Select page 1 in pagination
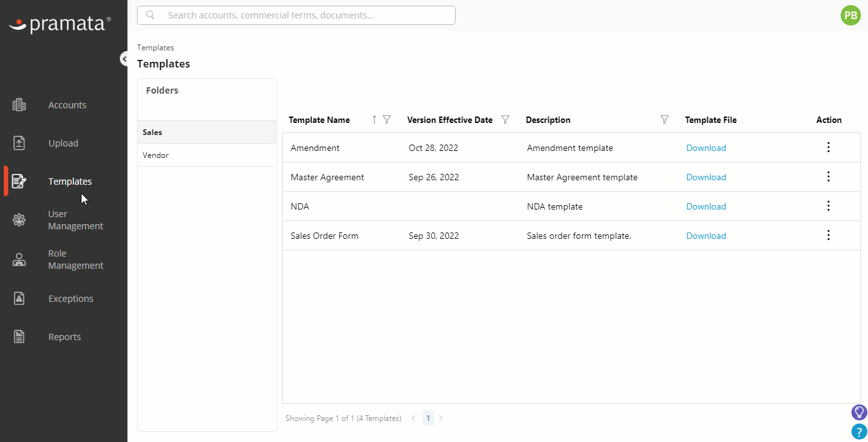The height and width of the screenshot is (442, 868). [428, 418]
